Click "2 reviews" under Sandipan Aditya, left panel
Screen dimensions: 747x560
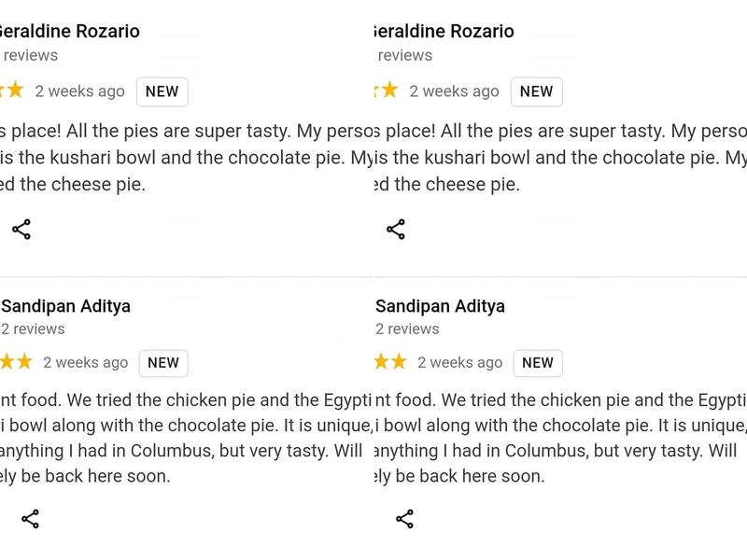(33, 329)
